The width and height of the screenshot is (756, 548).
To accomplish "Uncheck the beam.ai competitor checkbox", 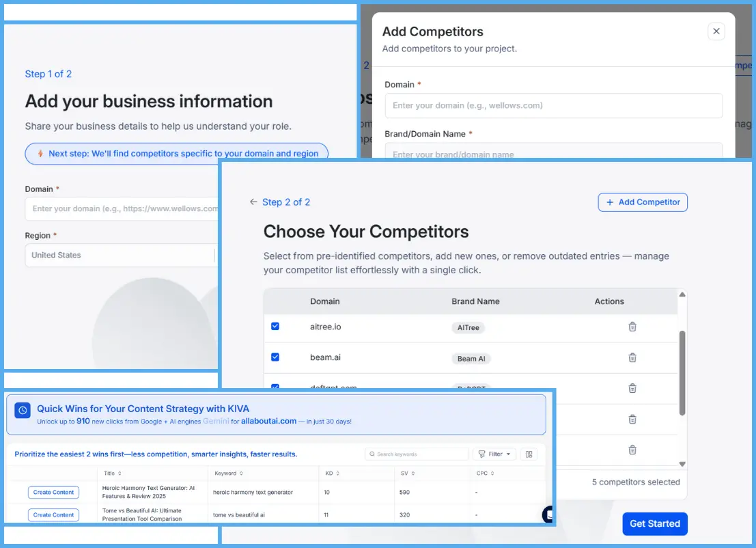I will [275, 358].
